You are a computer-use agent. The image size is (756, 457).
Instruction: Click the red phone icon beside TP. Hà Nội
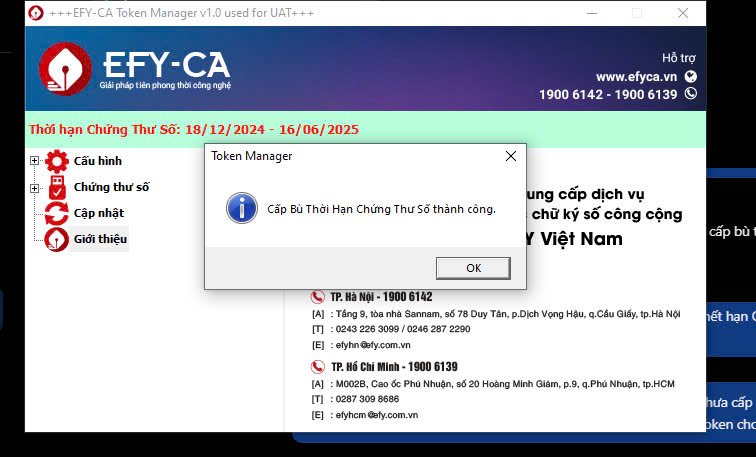point(317,296)
